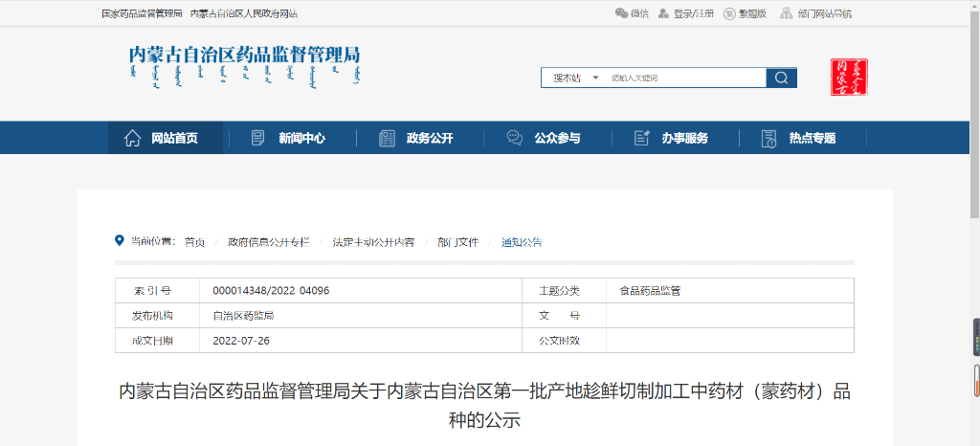Open the 部门网站导航 sitemap icon
Screen dimensions: 980x446
click(786, 13)
